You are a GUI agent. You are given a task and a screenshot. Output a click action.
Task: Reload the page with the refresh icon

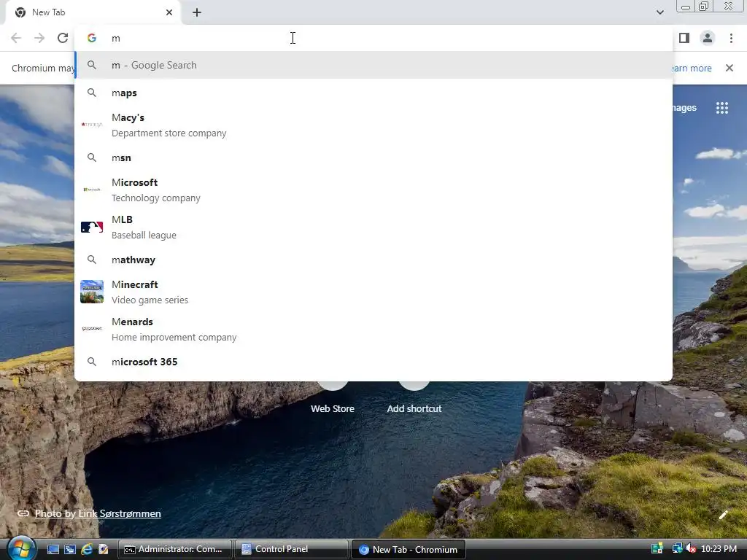point(63,38)
